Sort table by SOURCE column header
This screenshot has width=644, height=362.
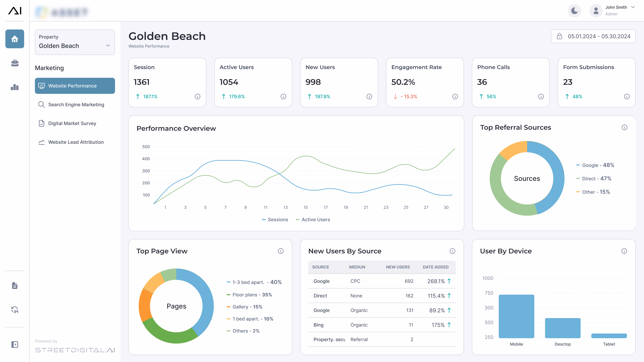(x=320, y=267)
